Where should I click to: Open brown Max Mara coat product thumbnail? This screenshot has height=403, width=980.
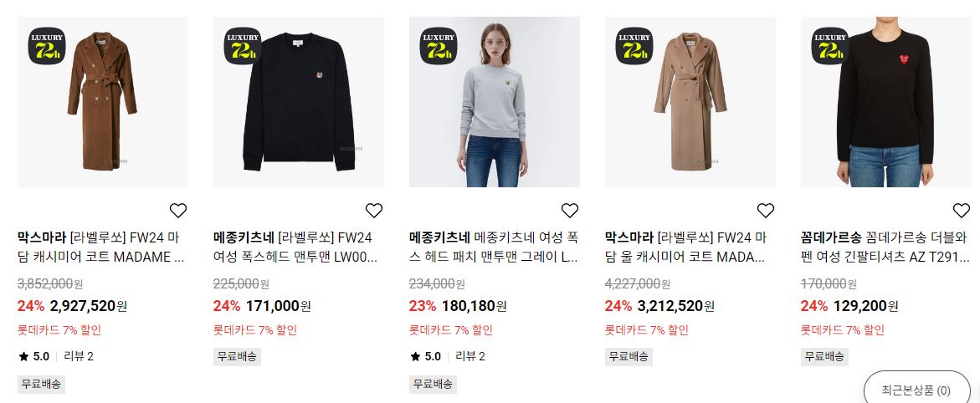102,102
